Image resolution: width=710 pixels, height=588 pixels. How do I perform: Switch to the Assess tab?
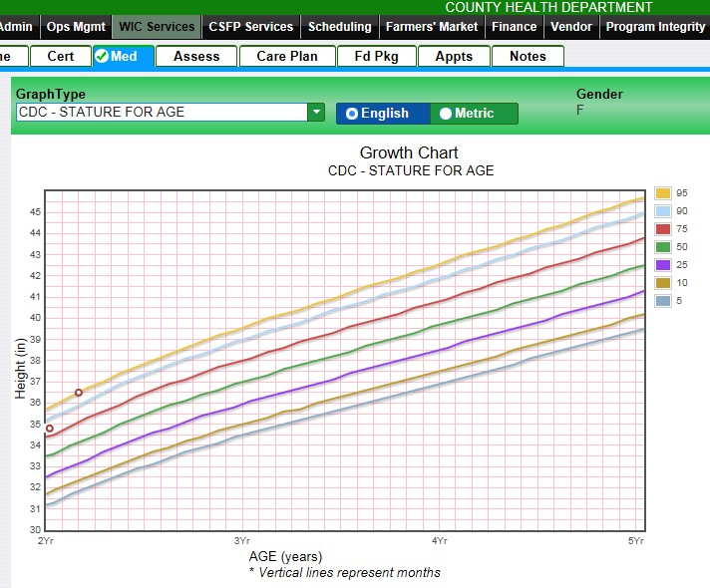click(196, 57)
